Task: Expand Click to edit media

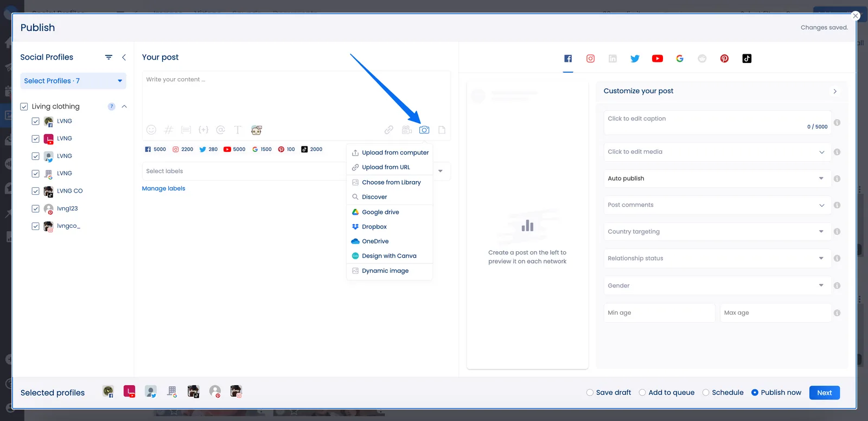Action: [717, 152]
